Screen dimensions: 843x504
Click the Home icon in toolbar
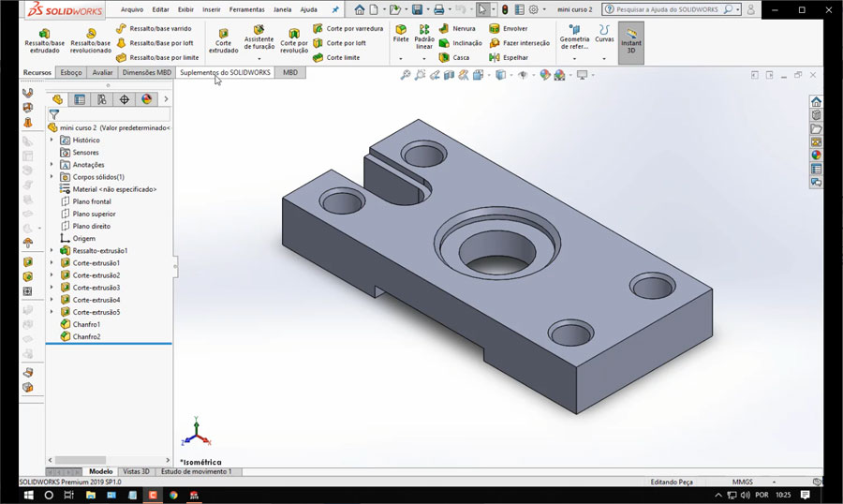359,9
